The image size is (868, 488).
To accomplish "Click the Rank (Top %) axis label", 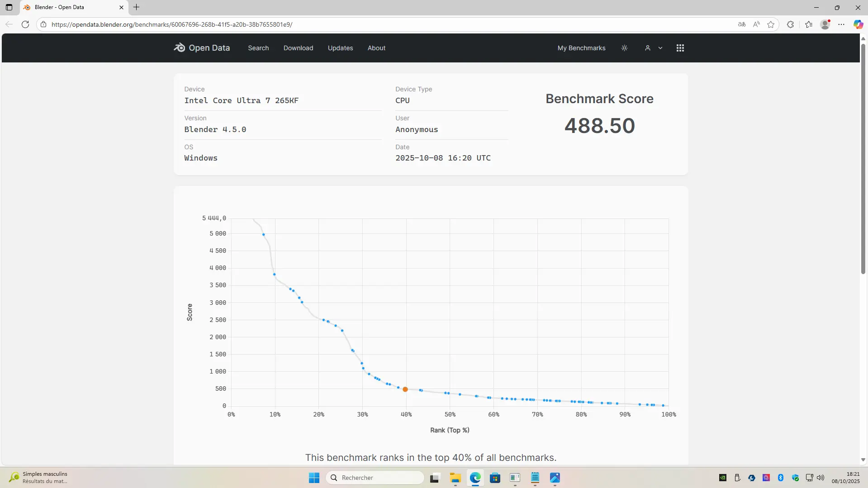I will [450, 430].
